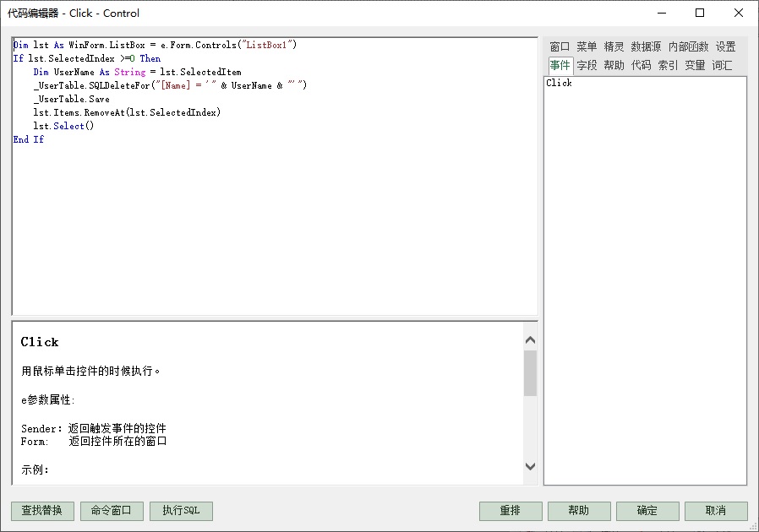The width and height of the screenshot is (759, 532).
Task: Place cursor on Dim lst As WinForm.ListBox line
Action: (155, 45)
